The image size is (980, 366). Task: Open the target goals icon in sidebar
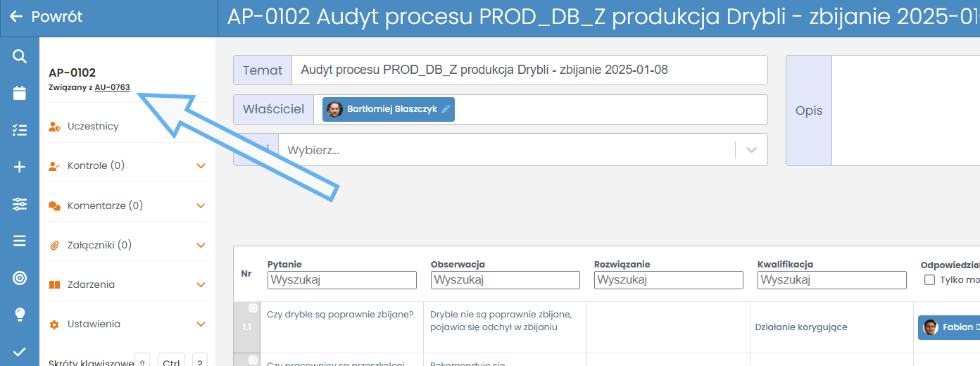pos(20,278)
